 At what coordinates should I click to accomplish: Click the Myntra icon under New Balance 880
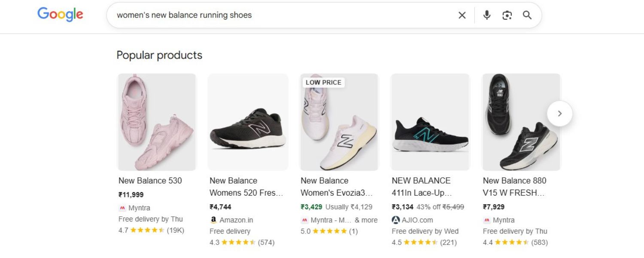point(487,220)
